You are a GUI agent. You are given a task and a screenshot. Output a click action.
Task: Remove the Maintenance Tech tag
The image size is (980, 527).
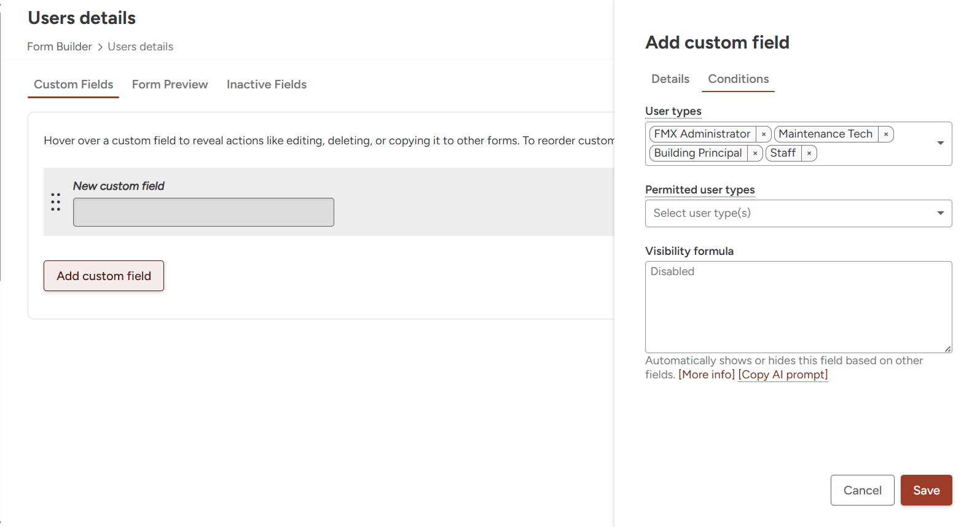click(886, 135)
